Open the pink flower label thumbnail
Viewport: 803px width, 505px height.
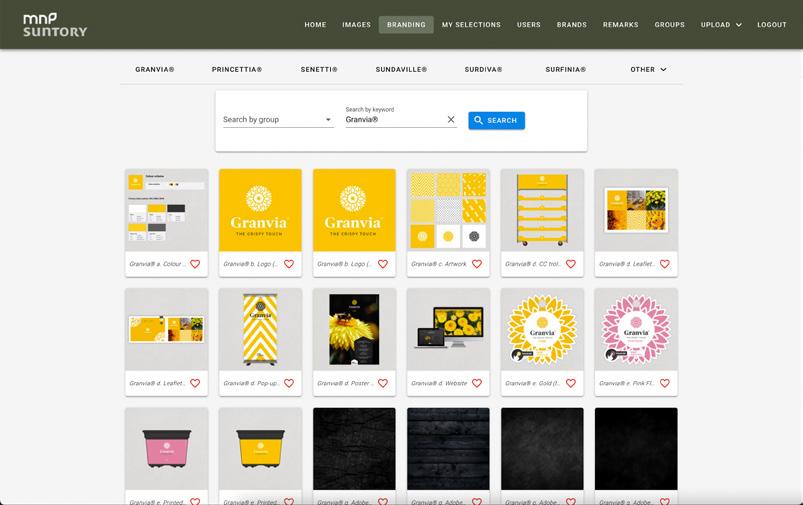636,329
